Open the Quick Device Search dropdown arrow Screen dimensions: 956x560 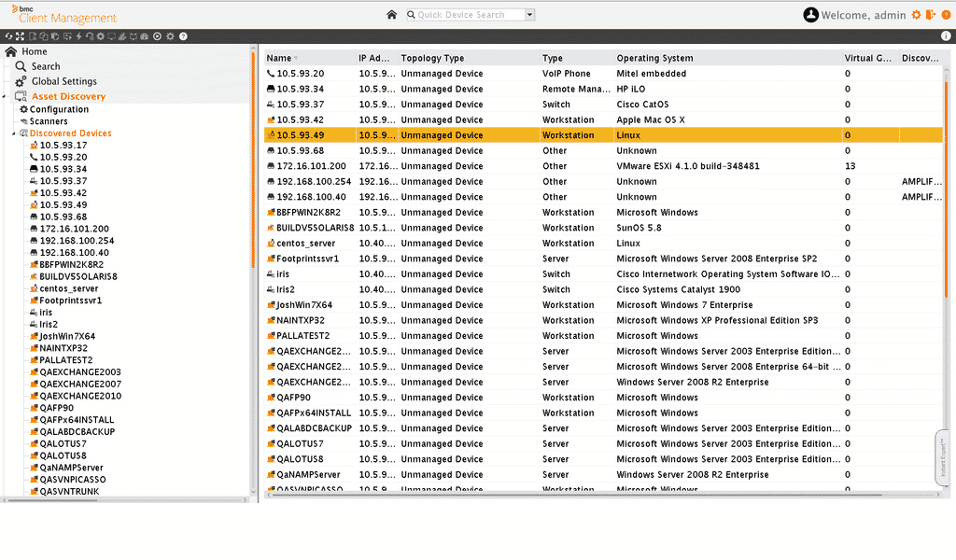530,15
